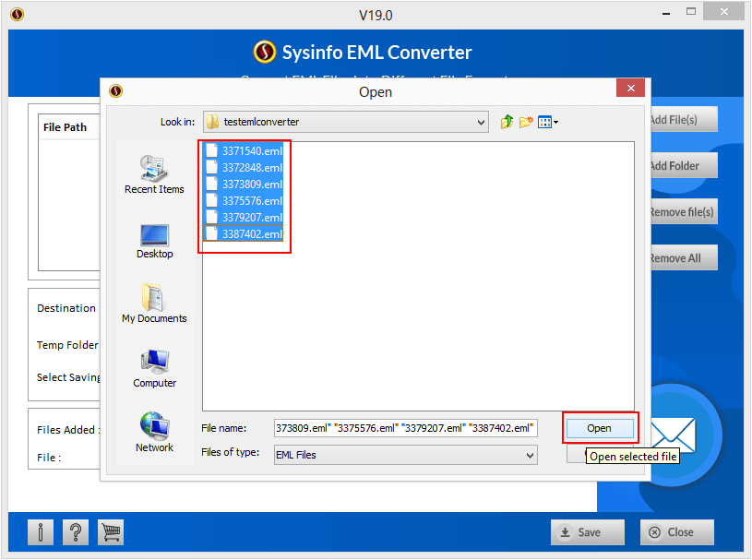The width and height of the screenshot is (752, 560).
Task: Go up one folder level icon
Action: click(x=506, y=121)
